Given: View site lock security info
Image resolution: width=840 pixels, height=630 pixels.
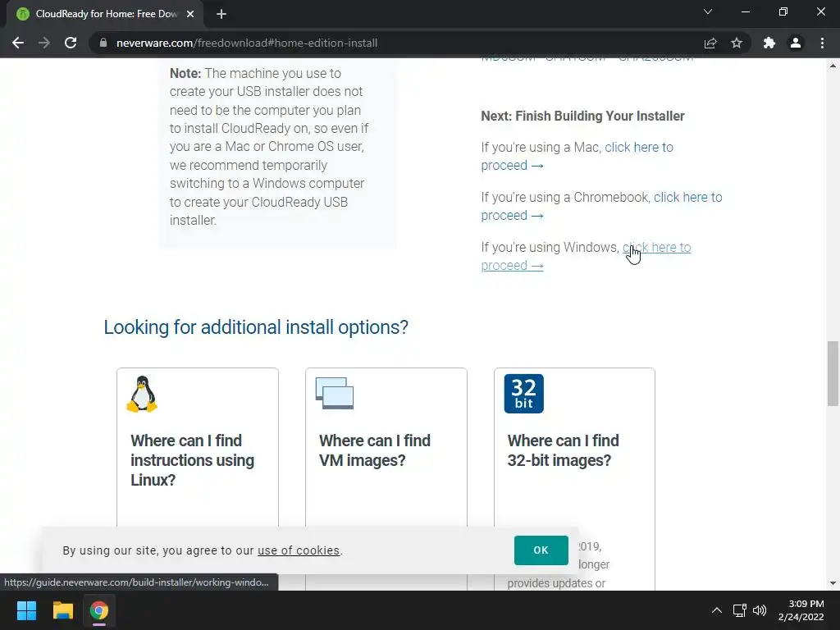Looking at the screenshot, I should (x=103, y=43).
